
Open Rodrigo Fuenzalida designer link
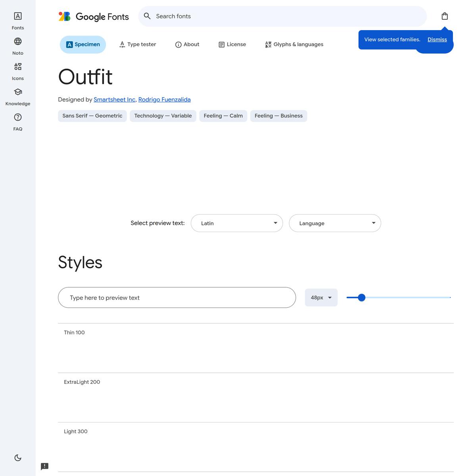tap(164, 100)
